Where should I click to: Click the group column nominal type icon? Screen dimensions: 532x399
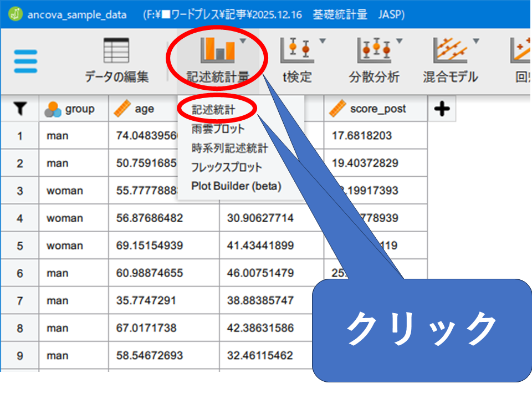tap(53, 109)
